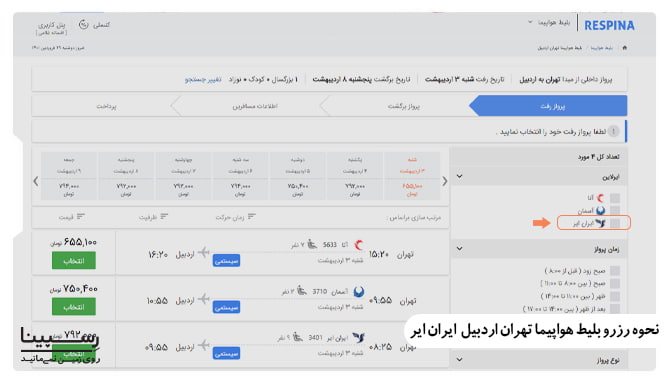Click the sort icon beside قیمت

81,217
